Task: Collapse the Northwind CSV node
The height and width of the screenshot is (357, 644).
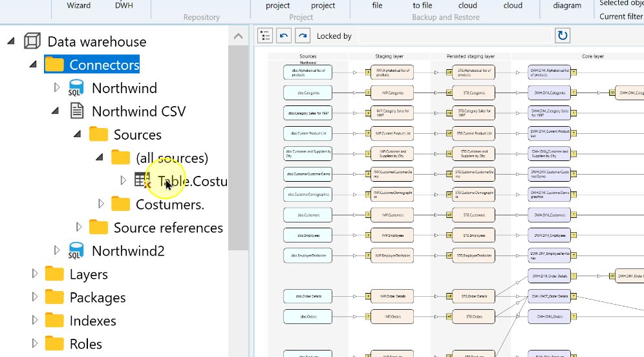Action: click(x=56, y=111)
